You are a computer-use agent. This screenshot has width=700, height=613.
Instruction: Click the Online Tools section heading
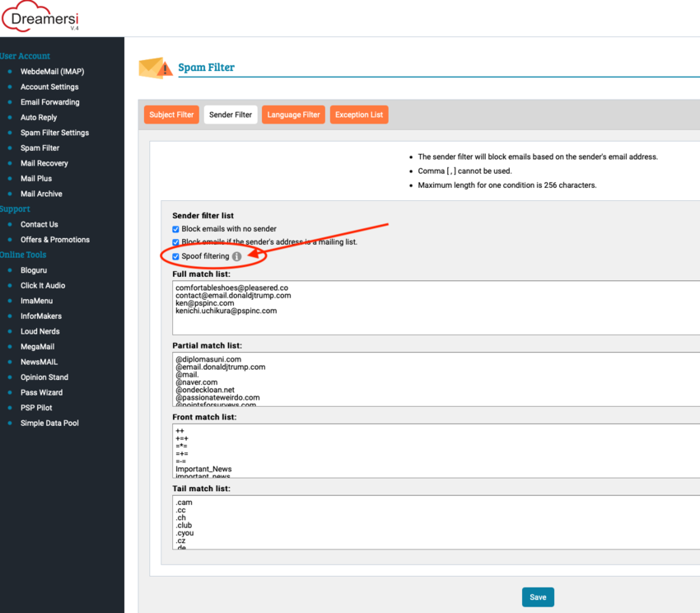pos(23,255)
